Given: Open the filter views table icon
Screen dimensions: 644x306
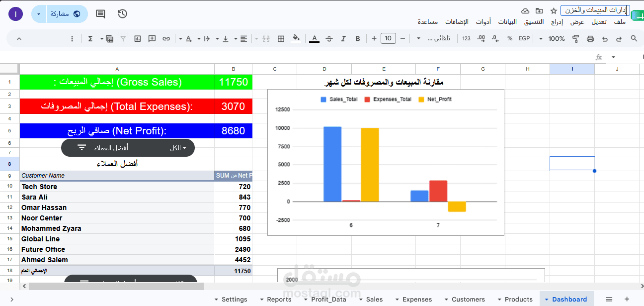Looking at the screenshot, I should click(x=109, y=38).
